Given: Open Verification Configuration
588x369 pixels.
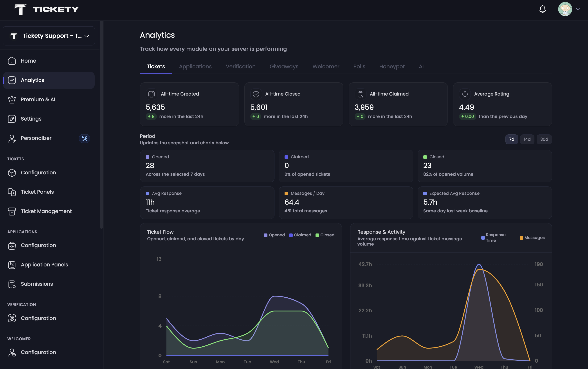Looking at the screenshot, I should pos(49,318).
